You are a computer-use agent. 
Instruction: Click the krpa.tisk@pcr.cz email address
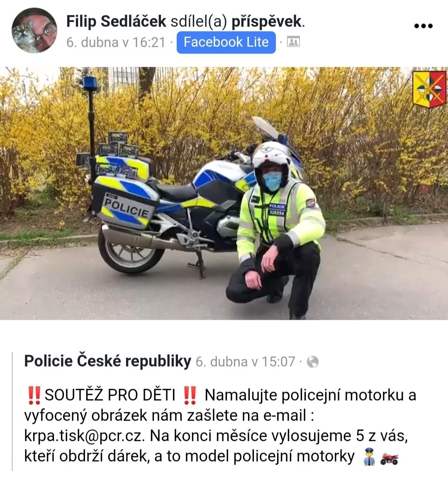tap(84, 436)
